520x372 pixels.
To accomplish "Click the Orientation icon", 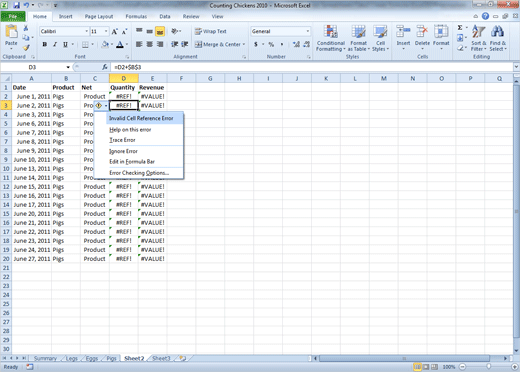I will point(175,31).
